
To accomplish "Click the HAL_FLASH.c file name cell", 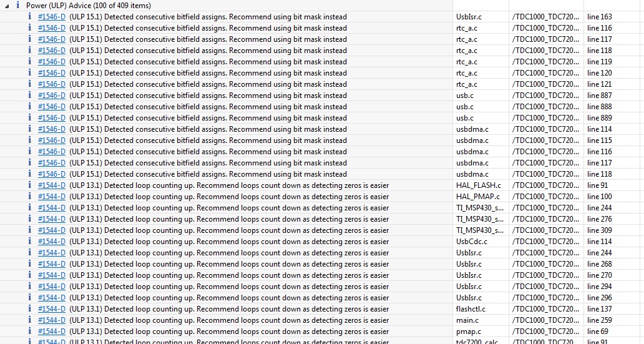I will [479, 185].
